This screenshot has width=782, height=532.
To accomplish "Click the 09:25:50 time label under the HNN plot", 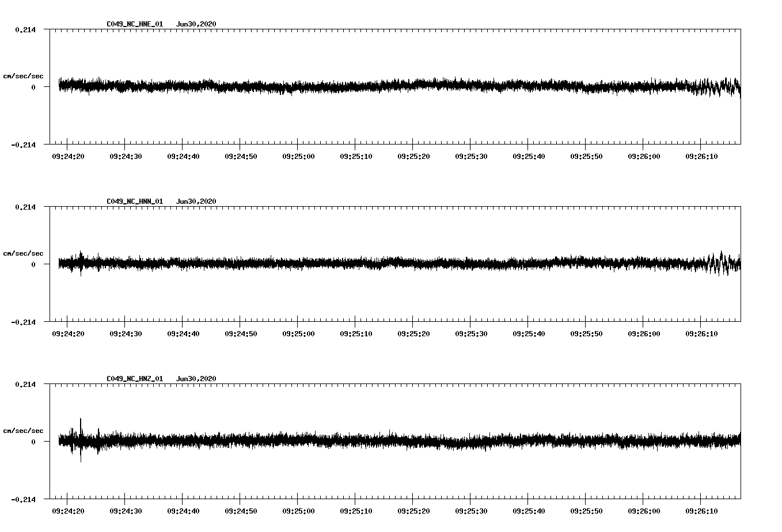I will point(586,333).
